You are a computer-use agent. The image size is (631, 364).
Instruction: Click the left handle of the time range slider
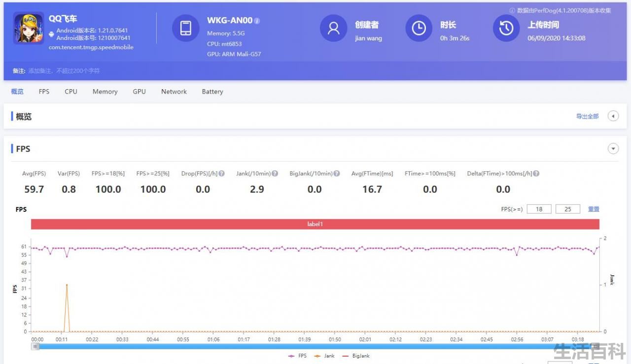pos(35,346)
